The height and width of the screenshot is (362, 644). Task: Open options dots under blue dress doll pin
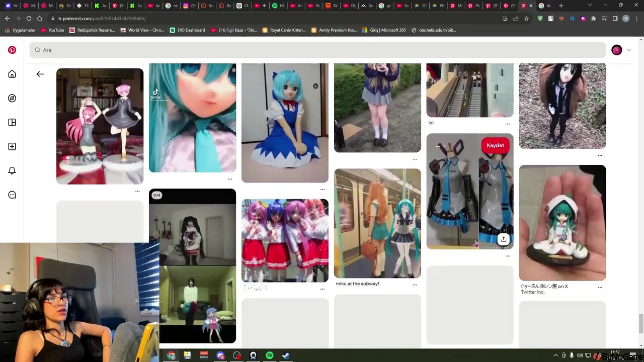tap(323, 189)
